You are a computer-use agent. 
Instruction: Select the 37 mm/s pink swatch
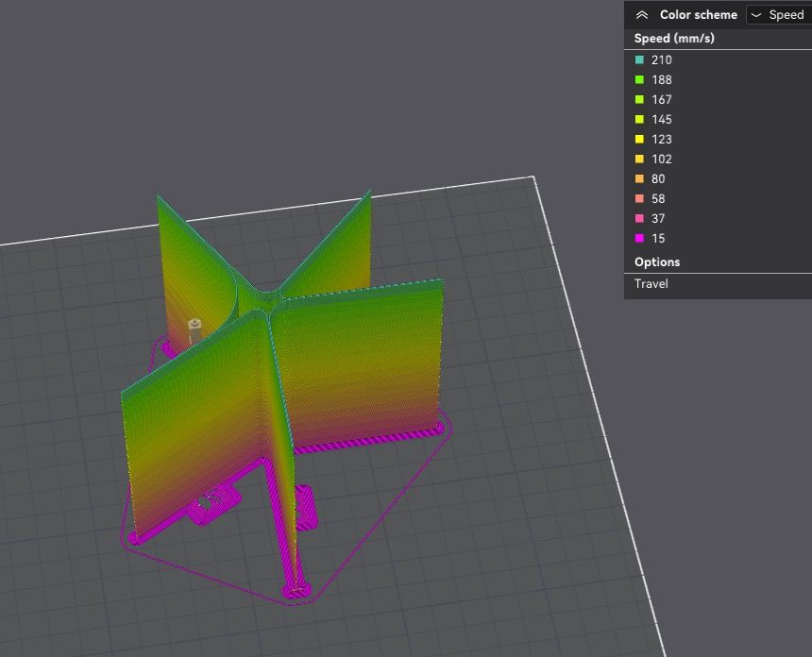click(x=640, y=219)
